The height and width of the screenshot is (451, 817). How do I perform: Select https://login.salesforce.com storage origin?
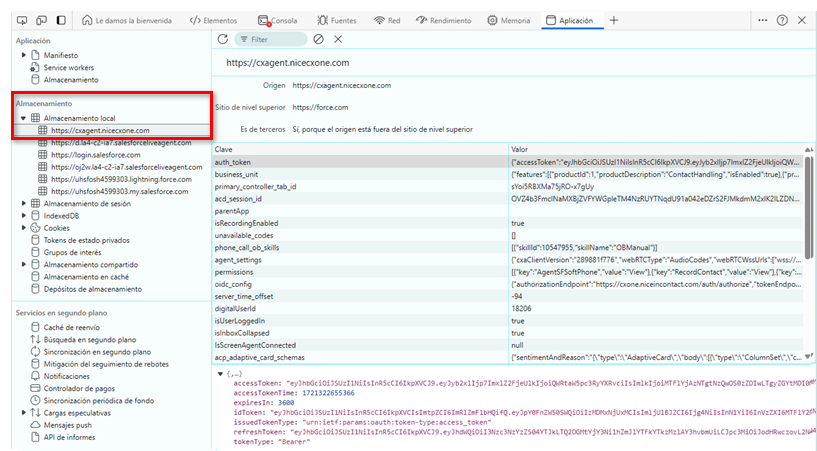click(95, 155)
